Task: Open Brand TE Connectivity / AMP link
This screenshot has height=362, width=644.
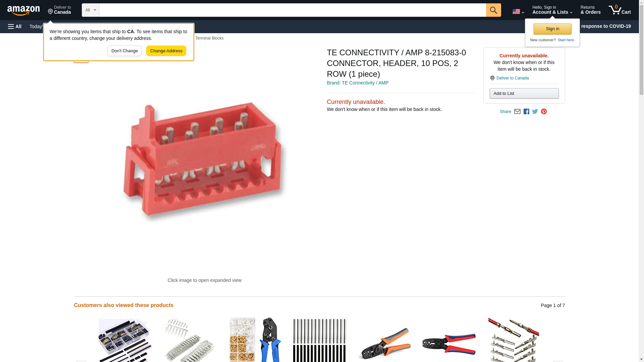Action: coord(358,83)
